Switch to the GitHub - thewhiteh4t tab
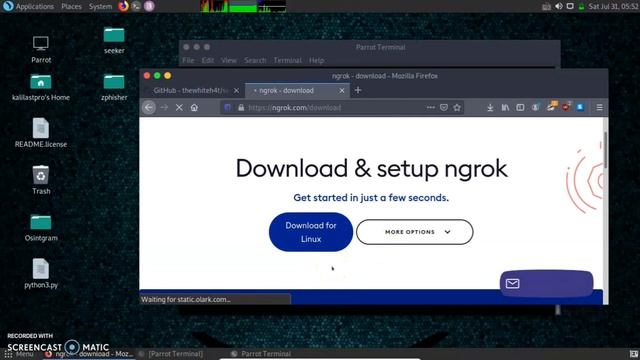This screenshot has height=360, width=640. click(x=192, y=91)
